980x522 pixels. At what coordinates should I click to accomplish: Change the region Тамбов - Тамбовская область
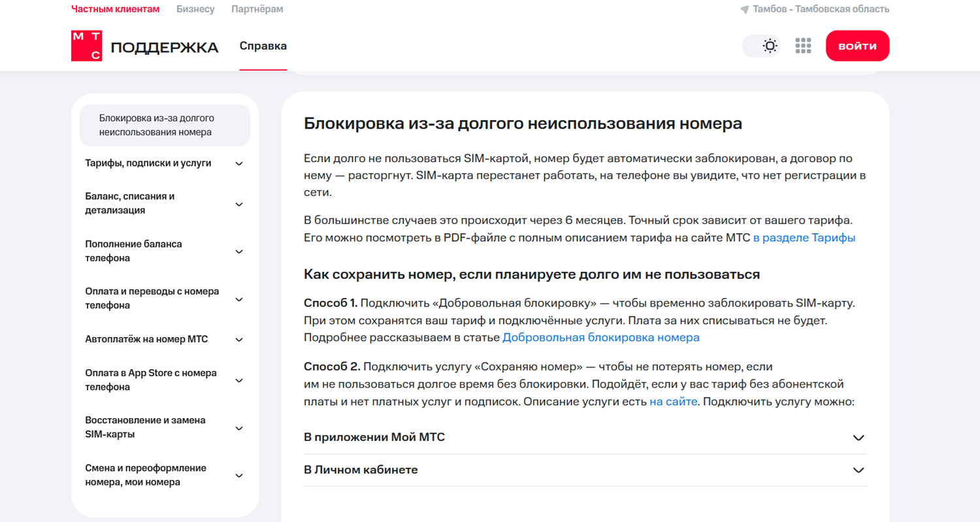point(821,9)
